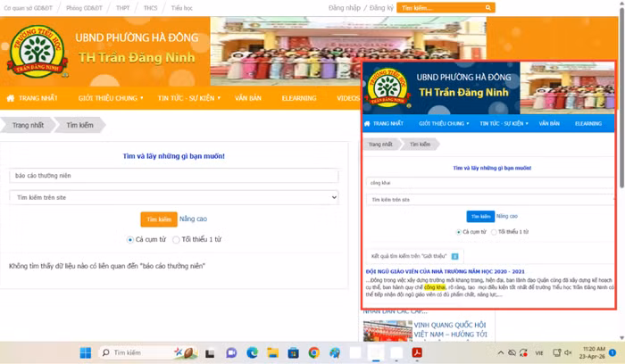Open the network tray icon
Viewport: 625px width, 364px height.
tap(557, 353)
